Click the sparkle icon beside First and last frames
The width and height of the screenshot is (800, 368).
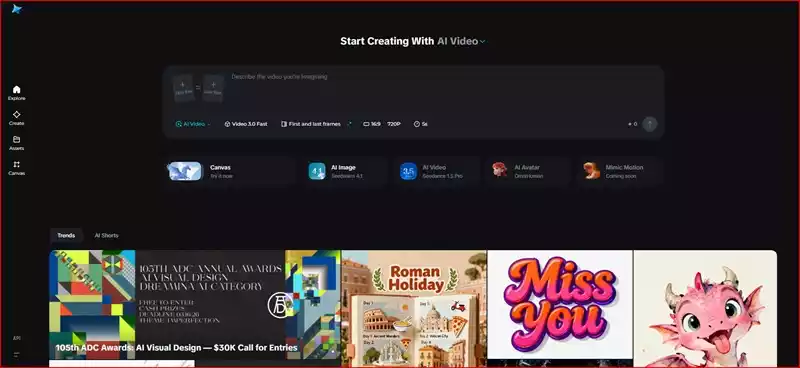pyautogui.click(x=349, y=123)
